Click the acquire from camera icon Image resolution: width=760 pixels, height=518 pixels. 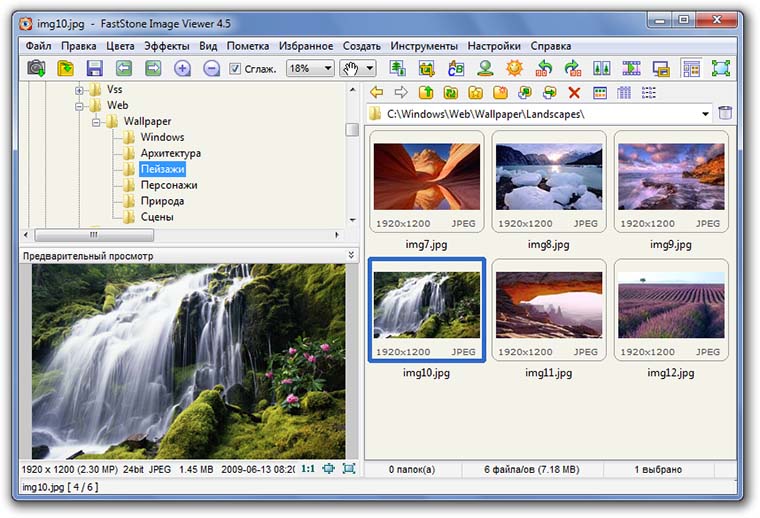coord(37,68)
